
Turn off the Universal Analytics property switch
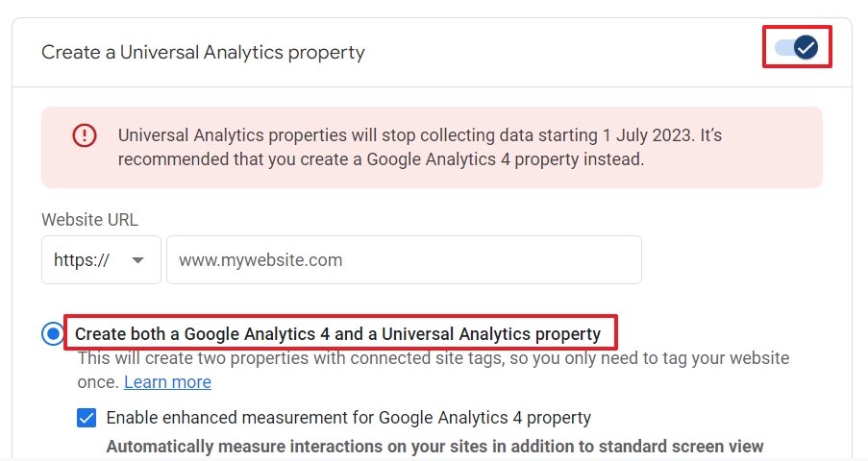tap(797, 47)
